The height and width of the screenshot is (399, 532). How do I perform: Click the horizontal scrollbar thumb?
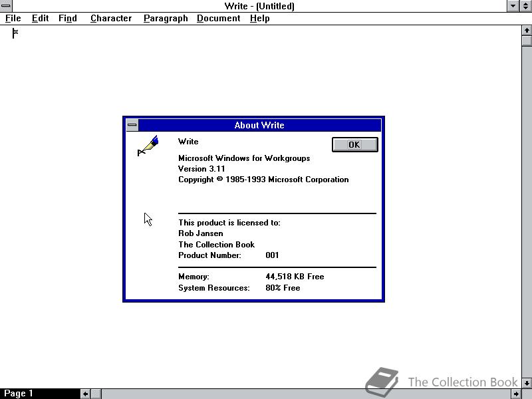click(x=96, y=394)
